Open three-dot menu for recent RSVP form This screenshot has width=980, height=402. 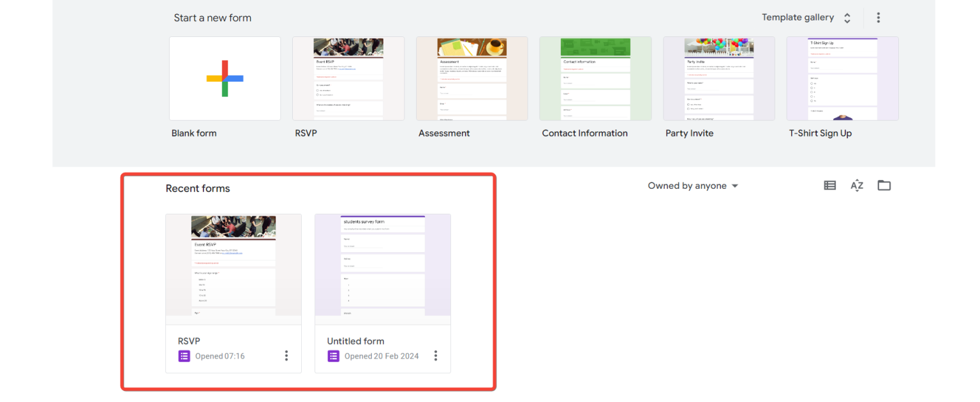click(x=286, y=356)
